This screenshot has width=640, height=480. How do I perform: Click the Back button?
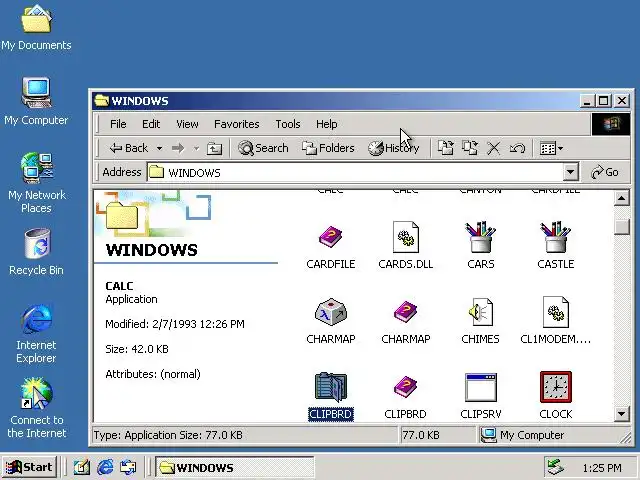point(129,148)
